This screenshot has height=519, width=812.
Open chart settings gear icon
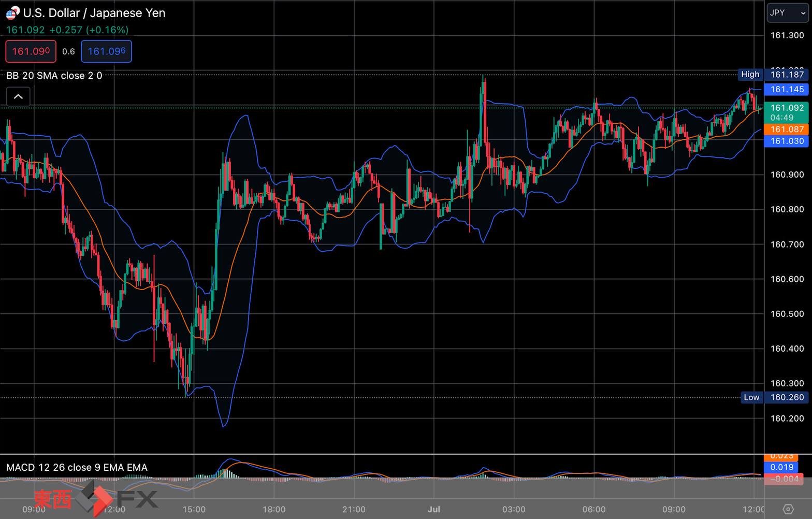point(788,509)
